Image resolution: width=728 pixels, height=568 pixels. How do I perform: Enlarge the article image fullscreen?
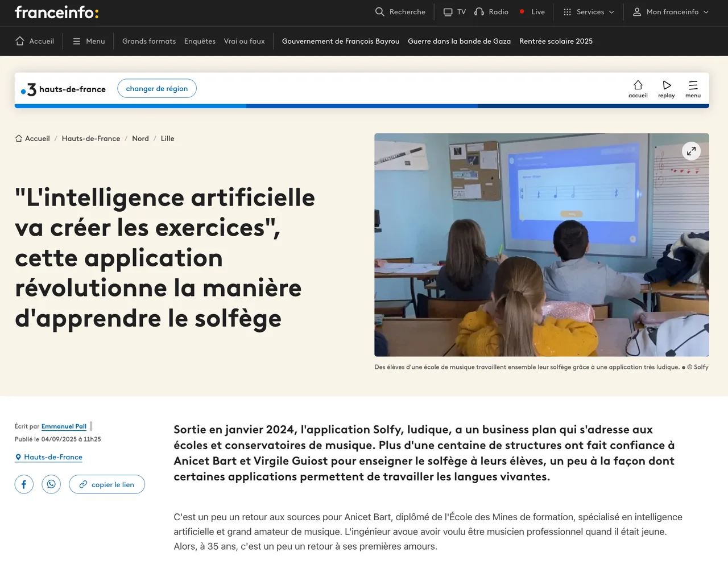pos(691,151)
